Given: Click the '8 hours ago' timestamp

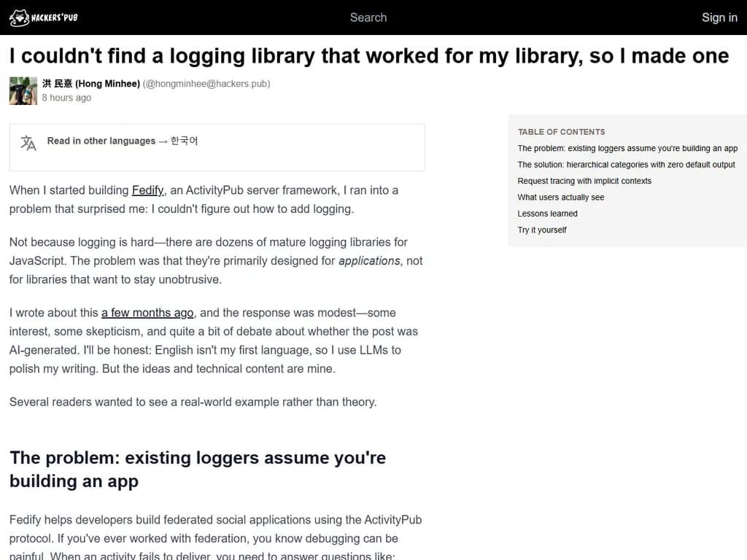Looking at the screenshot, I should coord(66,97).
